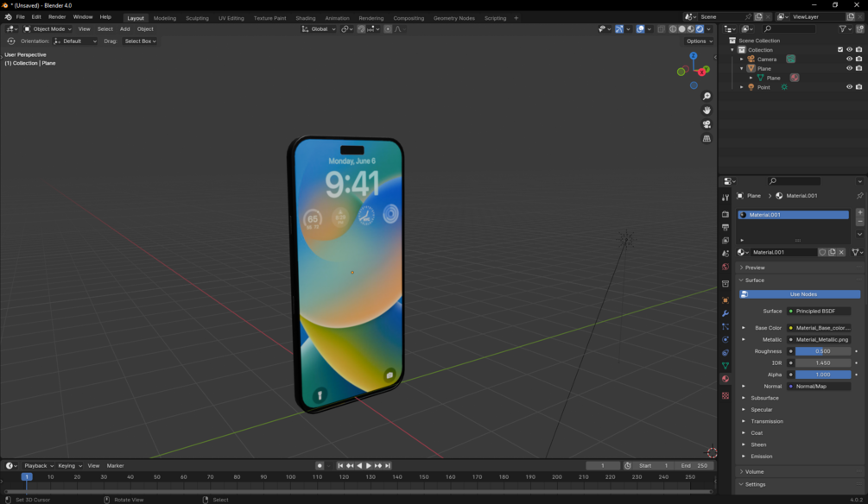This screenshot has width=868, height=504.
Task: Select wireframe viewport shading
Action: coord(673,28)
